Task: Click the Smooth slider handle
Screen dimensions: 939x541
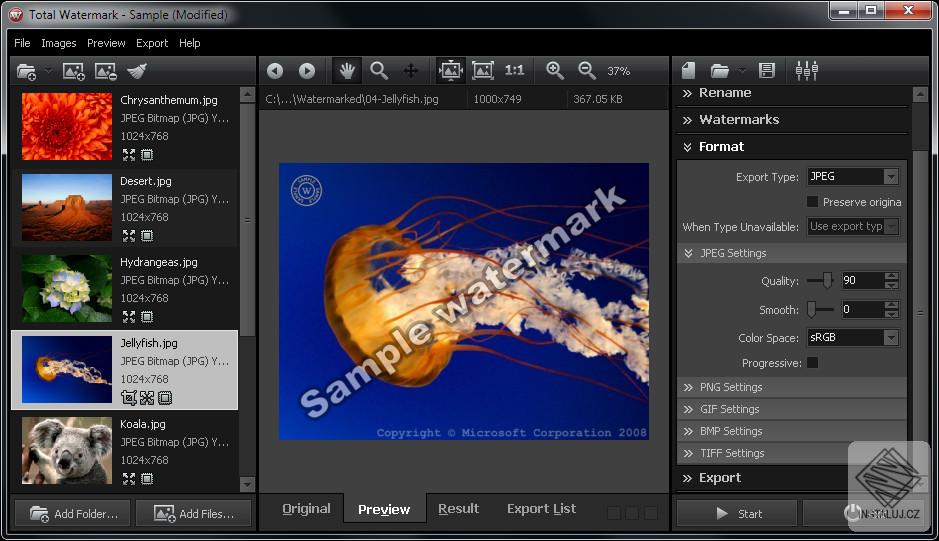Action: click(x=811, y=310)
